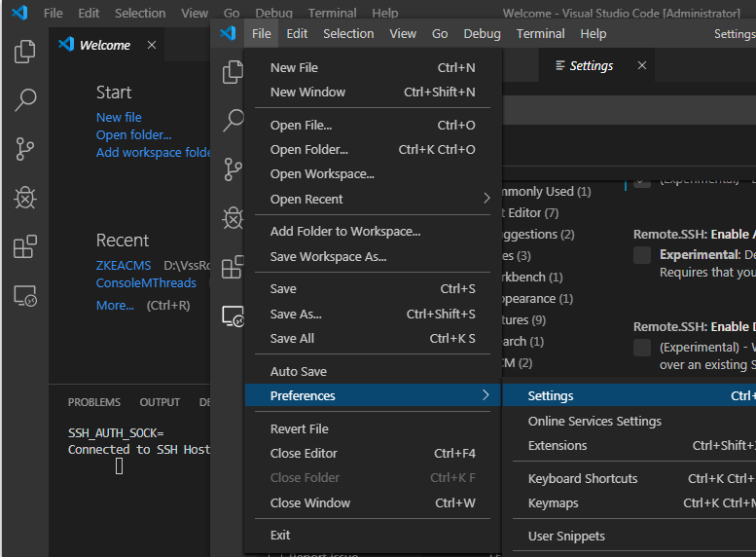Close the Settings tab
This screenshot has width=756, height=557.
pyautogui.click(x=642, y=65)
